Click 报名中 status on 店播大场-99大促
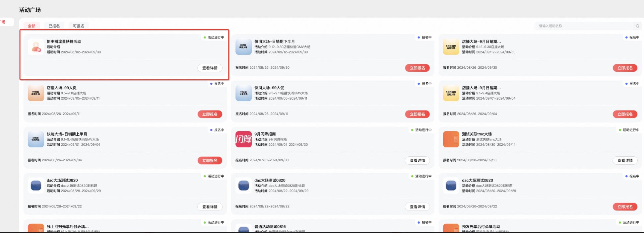The height and width of the screenshot is (233, 644). pos(217,84)
